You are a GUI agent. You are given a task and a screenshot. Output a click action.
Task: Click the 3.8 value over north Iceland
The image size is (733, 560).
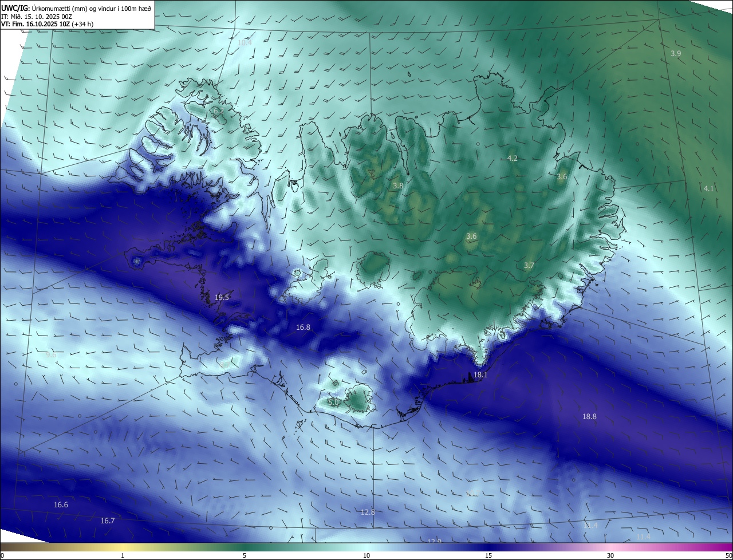(x=398, y=186)
